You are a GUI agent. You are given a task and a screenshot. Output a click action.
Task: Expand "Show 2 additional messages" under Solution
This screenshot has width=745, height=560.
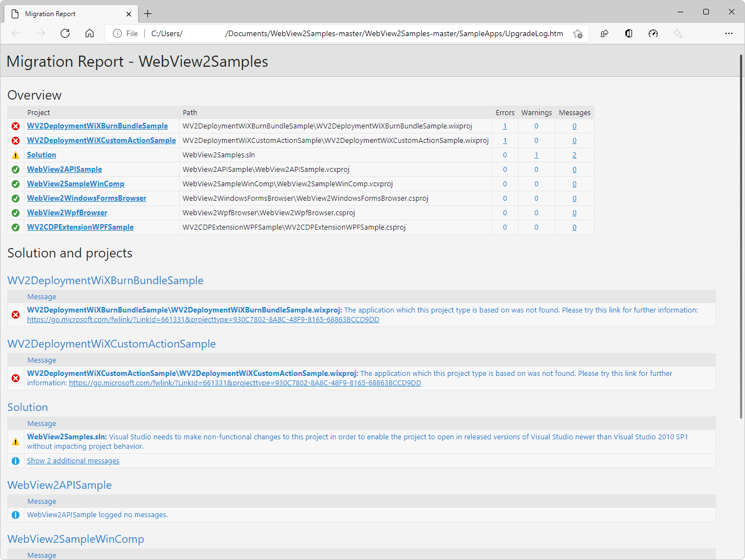[x=73, y=460]
